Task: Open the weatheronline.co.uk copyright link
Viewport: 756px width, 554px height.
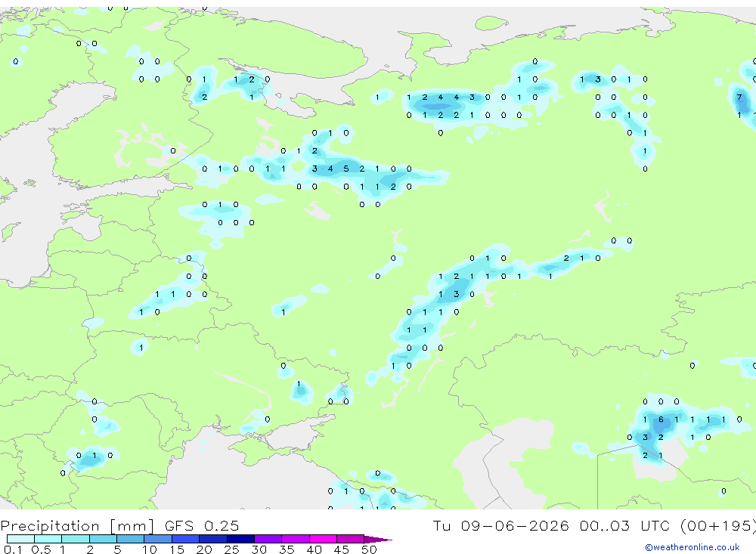Action: pyautogui.click(x=692, y=547)
